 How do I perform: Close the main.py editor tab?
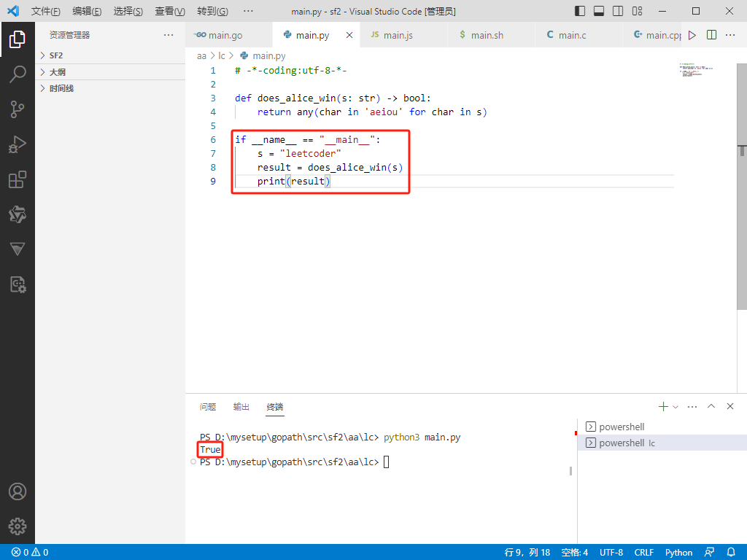[x=349, y=35]
